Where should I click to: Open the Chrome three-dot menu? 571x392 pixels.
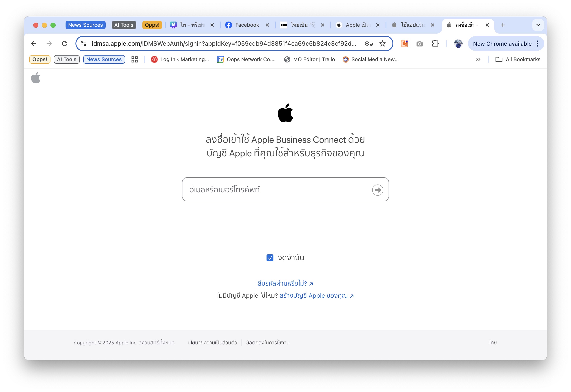click(538, 44)
